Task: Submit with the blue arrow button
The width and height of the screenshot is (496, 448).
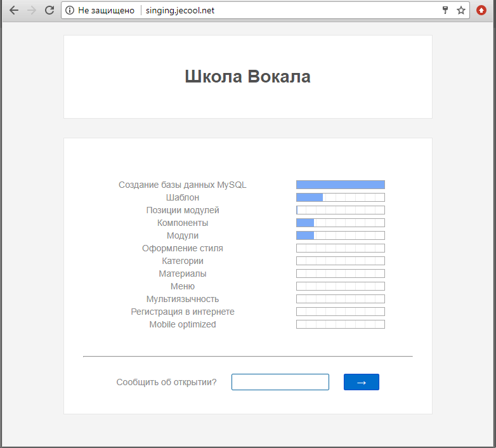Action: coord(362,382)
